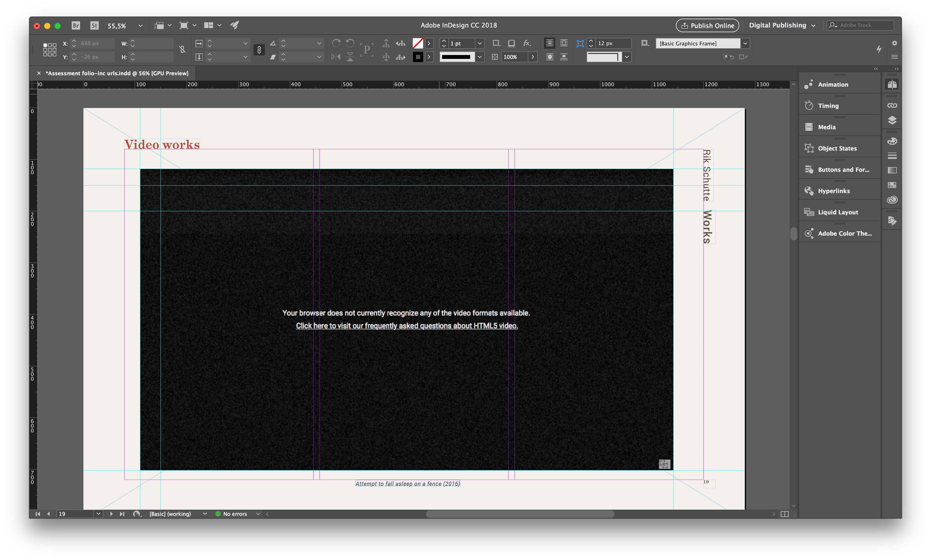
Task: Open the zoom level dropdown
Action: click(141, 26)
